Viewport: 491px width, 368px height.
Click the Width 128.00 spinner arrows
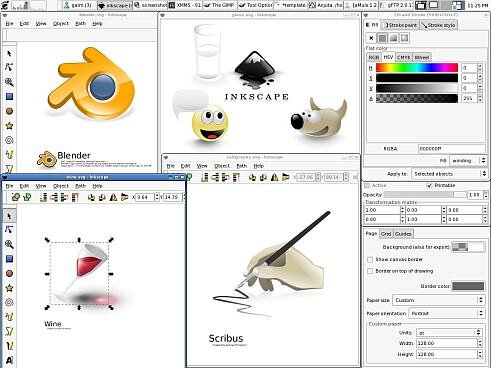[480, 343]
